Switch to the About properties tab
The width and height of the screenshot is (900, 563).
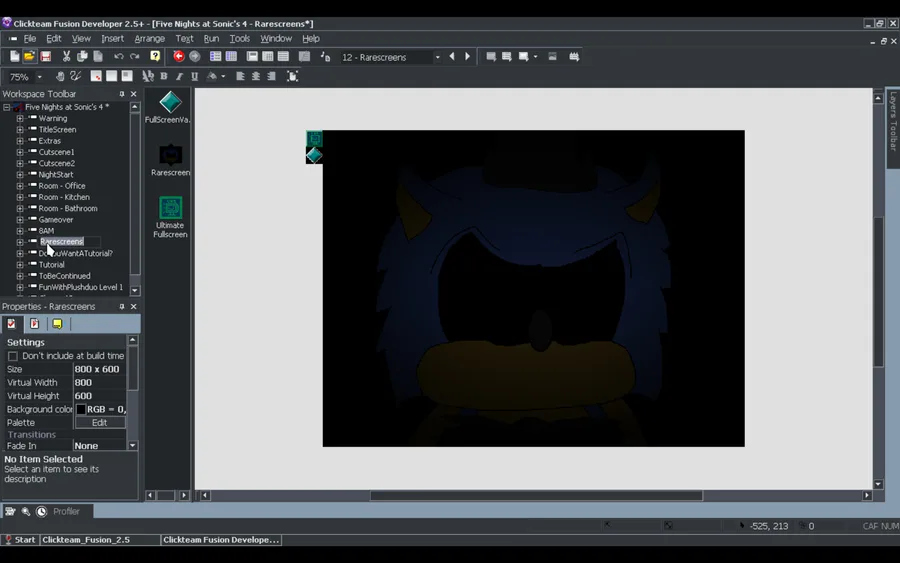point(57,324)
